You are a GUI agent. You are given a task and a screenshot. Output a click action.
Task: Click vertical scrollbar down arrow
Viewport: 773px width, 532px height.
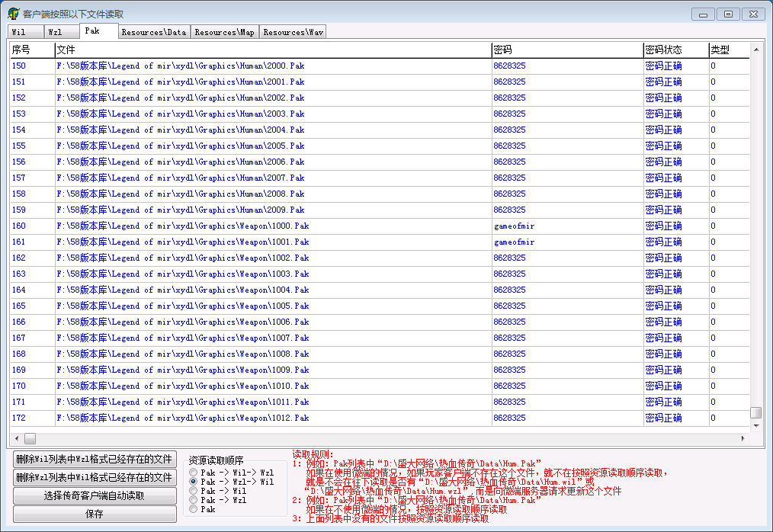[x=755, y=425]
